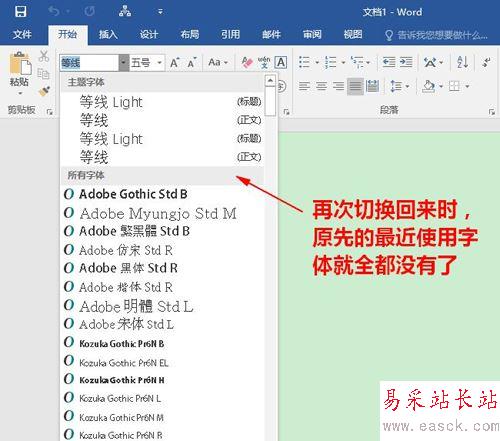Toggle paragraph marks display
The width and height of the screenshot is (500, 441).
click(487, 62)
